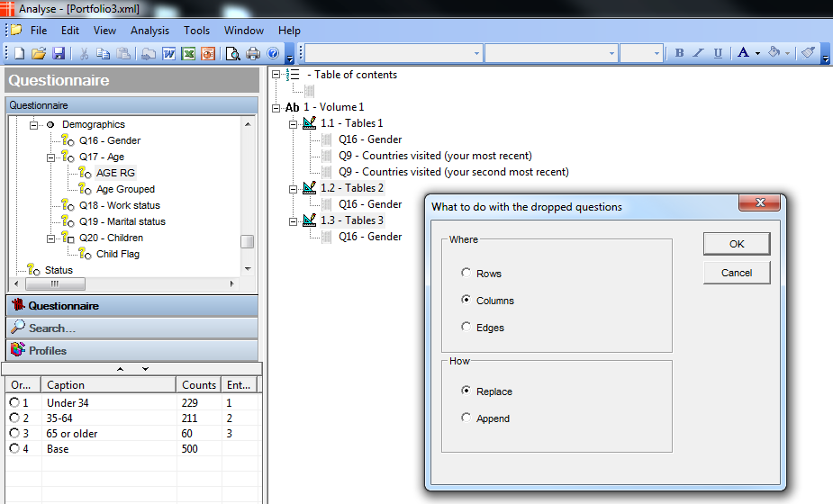Click OK in the dropped questions dialog

point(736,244)
